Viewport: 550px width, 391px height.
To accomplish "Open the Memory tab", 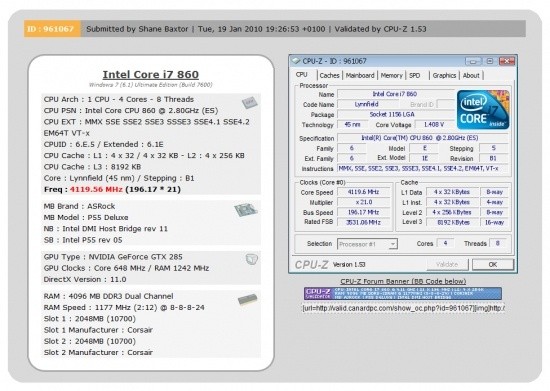I will pyautogui.click(x=391, y=75).
